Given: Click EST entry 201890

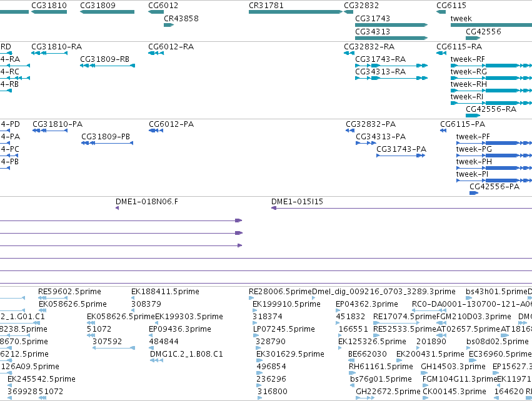Looking at the screenshot, I should (431, 342).
